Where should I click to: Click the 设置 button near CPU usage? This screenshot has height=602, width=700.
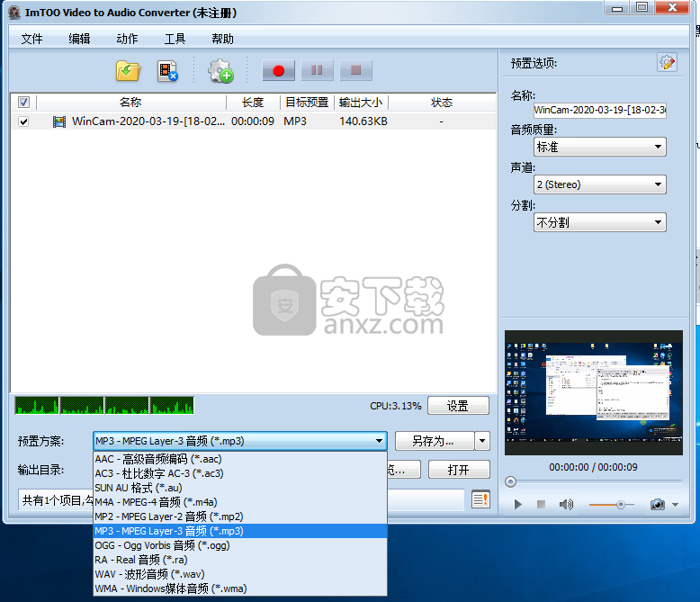click(x=458, y=406)
